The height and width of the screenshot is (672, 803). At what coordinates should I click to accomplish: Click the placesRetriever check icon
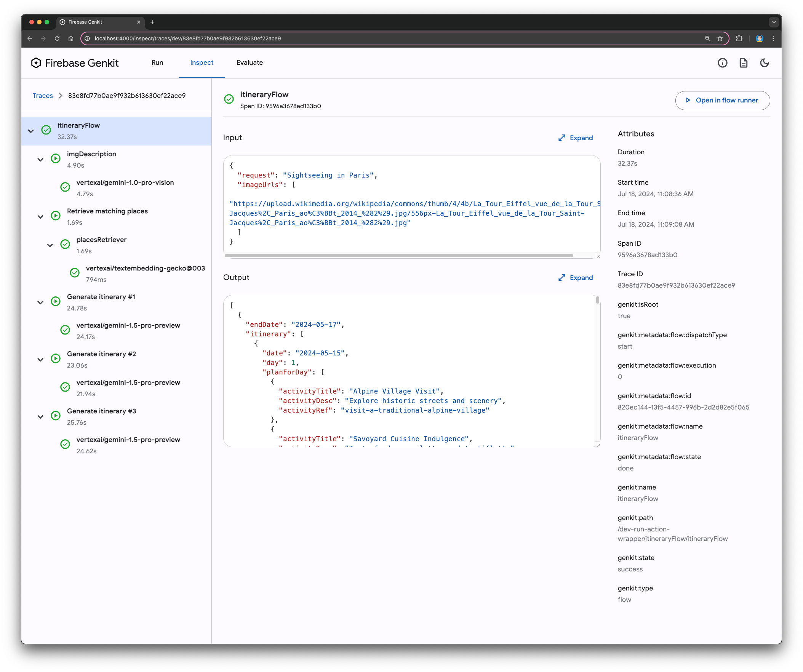click(x=65, y=244)
